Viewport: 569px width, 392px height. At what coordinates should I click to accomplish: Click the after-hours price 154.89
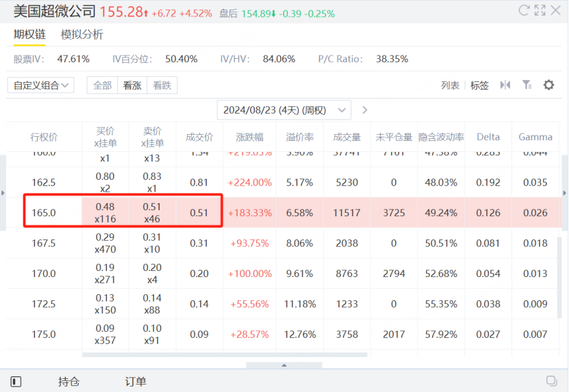pyautogui.click(x=256, y=14)
